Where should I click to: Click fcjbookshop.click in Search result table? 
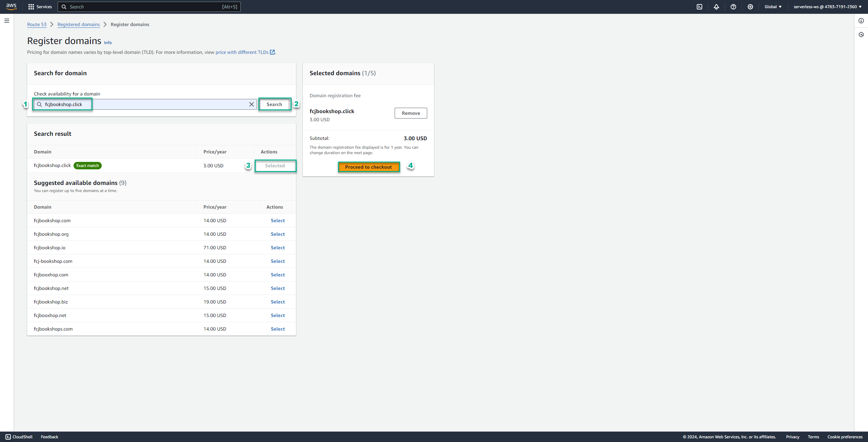(x=52, y=165)
